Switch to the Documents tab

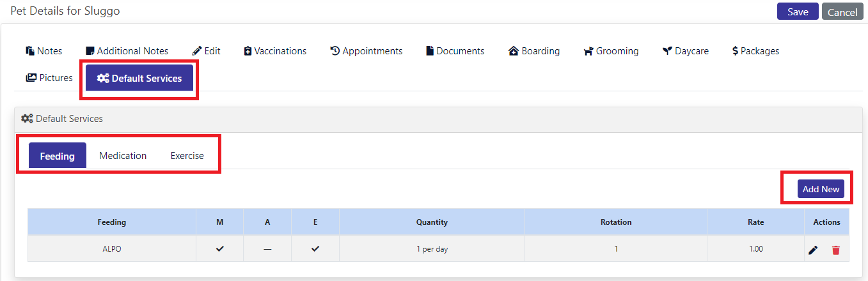455,51
